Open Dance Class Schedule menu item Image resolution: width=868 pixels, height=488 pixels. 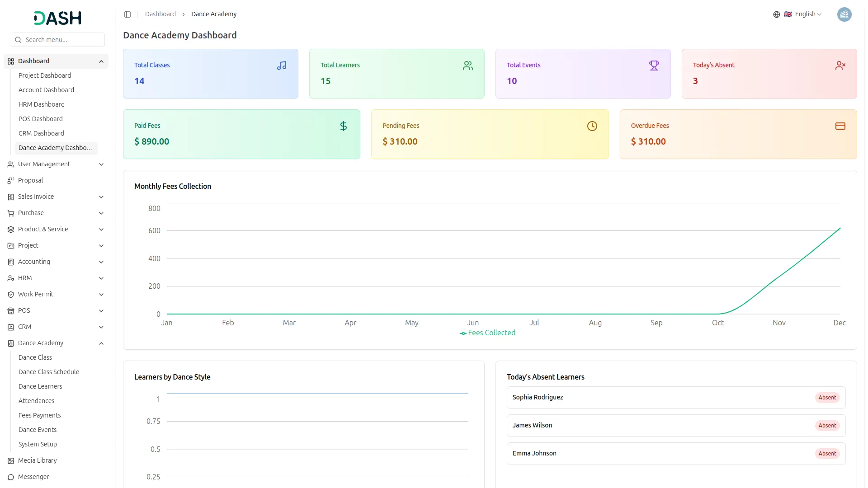[49, 372]
